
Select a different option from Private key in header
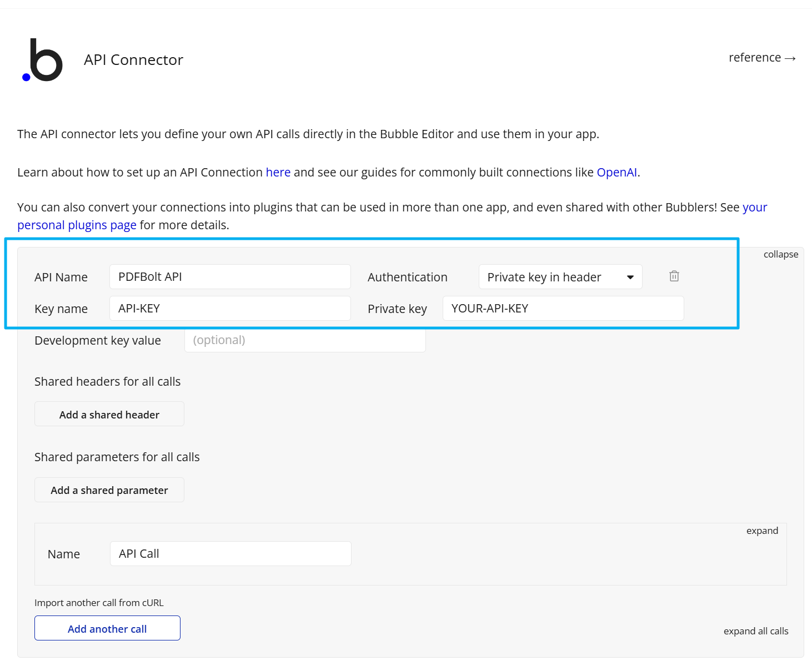point(560,276)
